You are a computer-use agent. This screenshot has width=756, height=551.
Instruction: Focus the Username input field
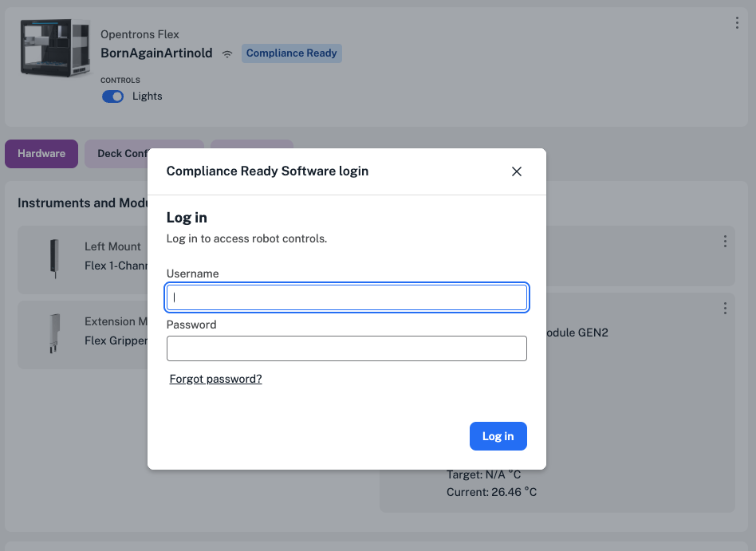347,297
